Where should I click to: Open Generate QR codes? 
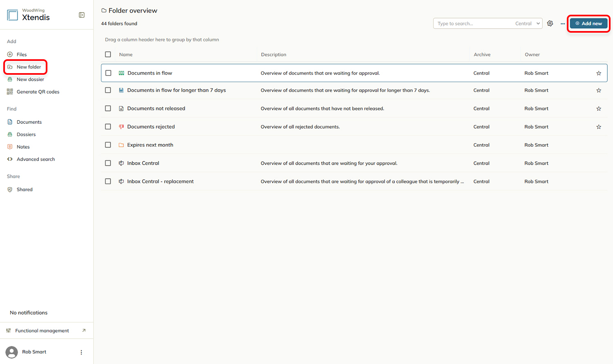tap(33, 92)
